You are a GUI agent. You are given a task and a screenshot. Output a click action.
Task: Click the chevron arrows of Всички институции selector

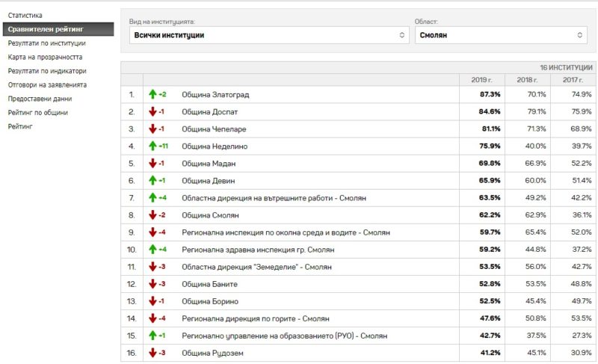[x=401, y=35]
